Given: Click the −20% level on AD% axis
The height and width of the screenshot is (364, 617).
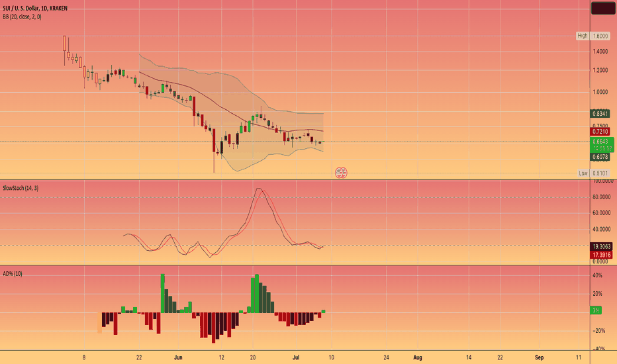Looking at the screenshot, I should [598, 330].
